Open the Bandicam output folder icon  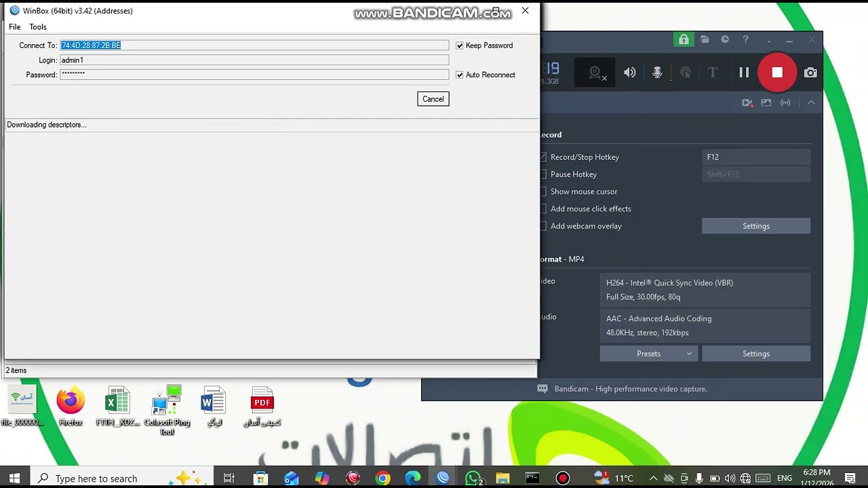(x=705, y=40)
